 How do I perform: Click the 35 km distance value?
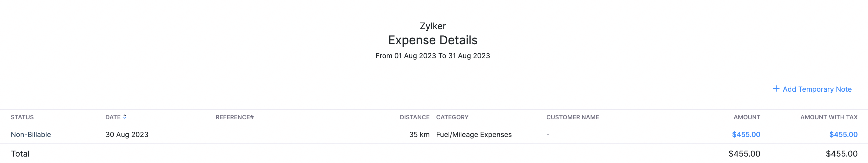419,134
